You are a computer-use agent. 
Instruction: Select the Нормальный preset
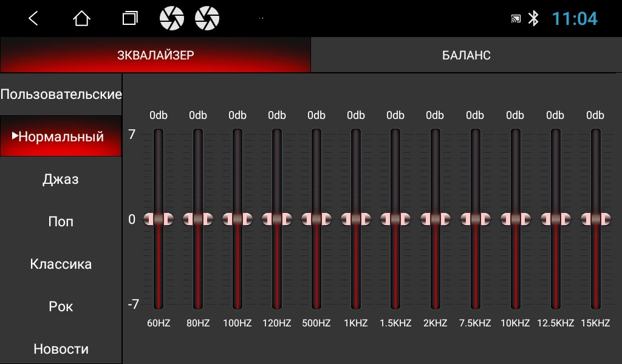pyautogui.click(x=61, y=136)
